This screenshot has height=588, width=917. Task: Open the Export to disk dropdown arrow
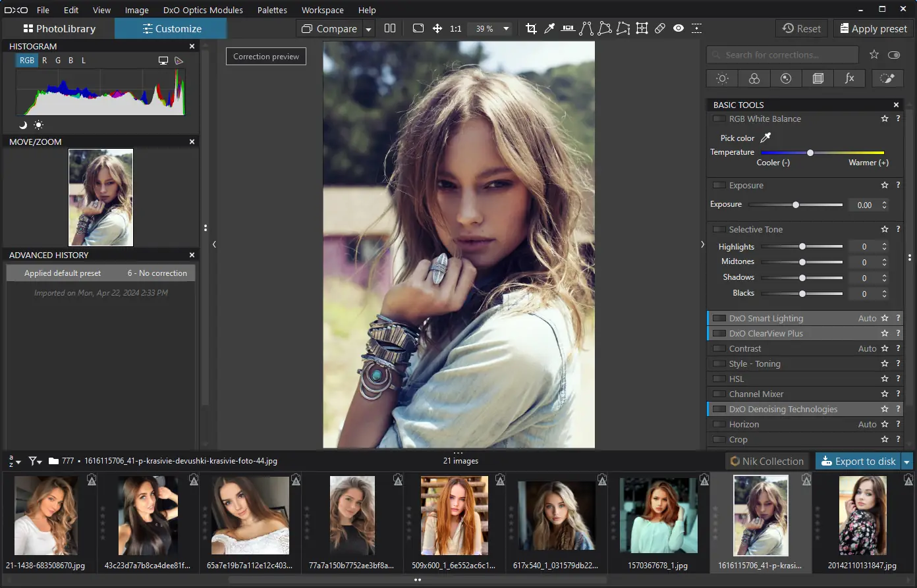pyautogui.click(x=907, y=462)
